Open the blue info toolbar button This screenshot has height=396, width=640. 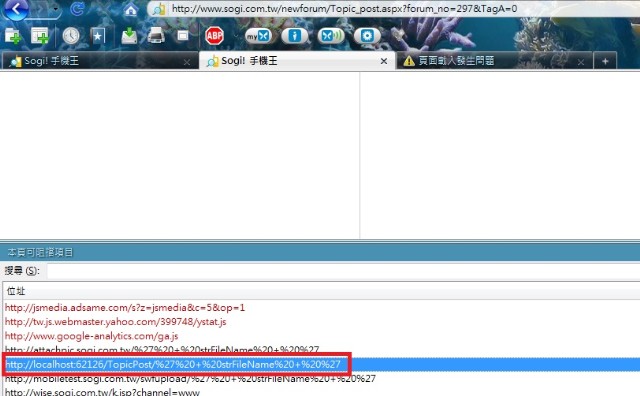[295, 36]
